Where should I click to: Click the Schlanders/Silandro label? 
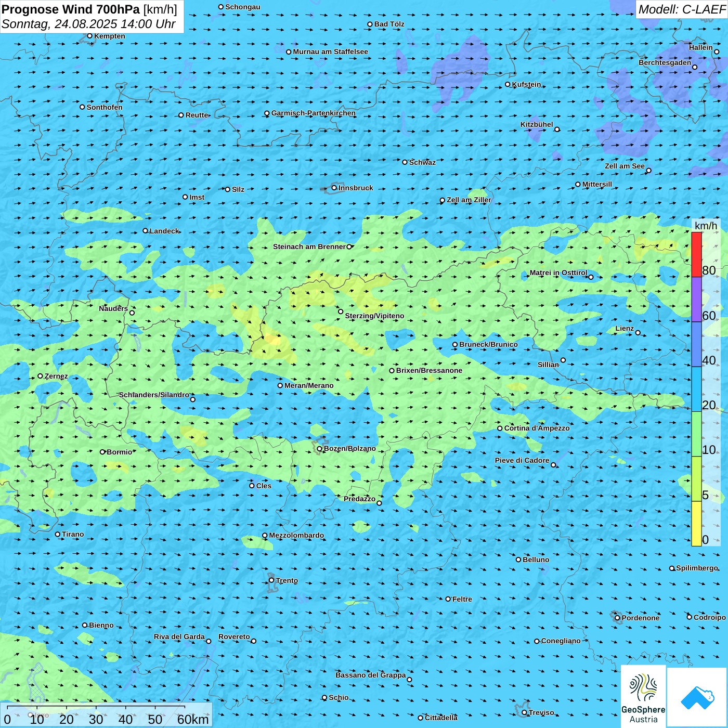[x=154, y=395]
